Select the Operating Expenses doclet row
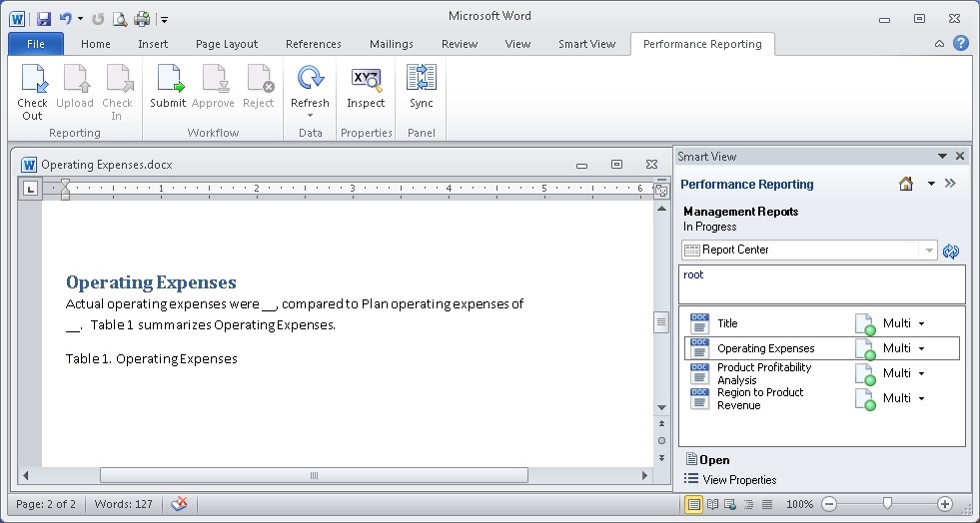The image size is (980, 523). (822, 348)
